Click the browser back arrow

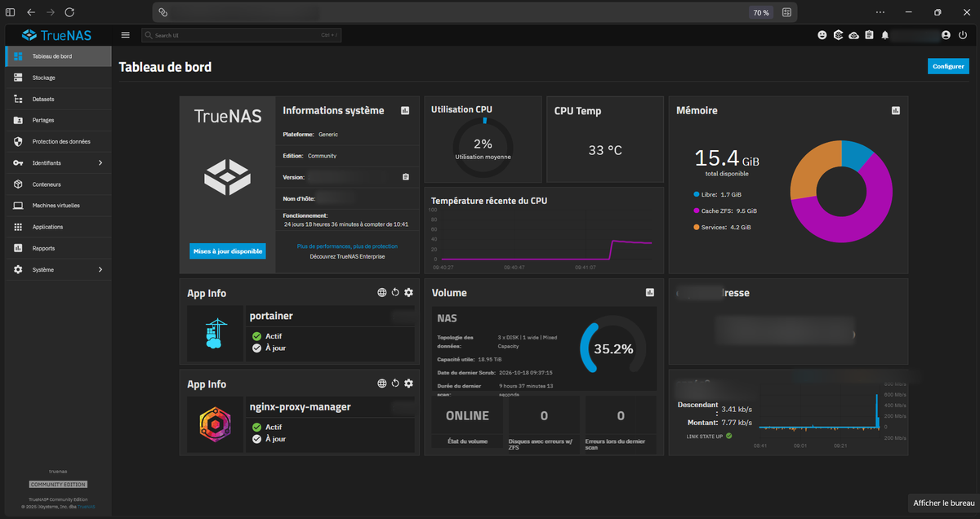pyautogui.click(x=31, y=12)
